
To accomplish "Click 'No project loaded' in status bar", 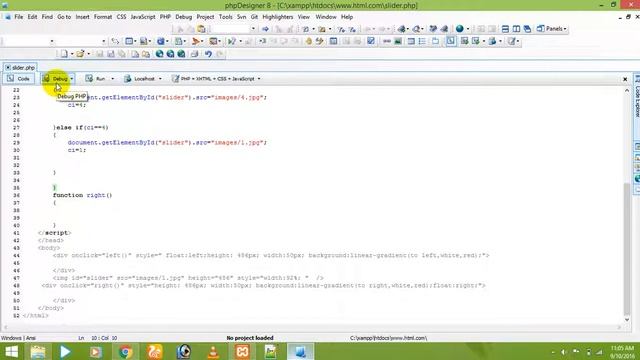I will (250, 338).
